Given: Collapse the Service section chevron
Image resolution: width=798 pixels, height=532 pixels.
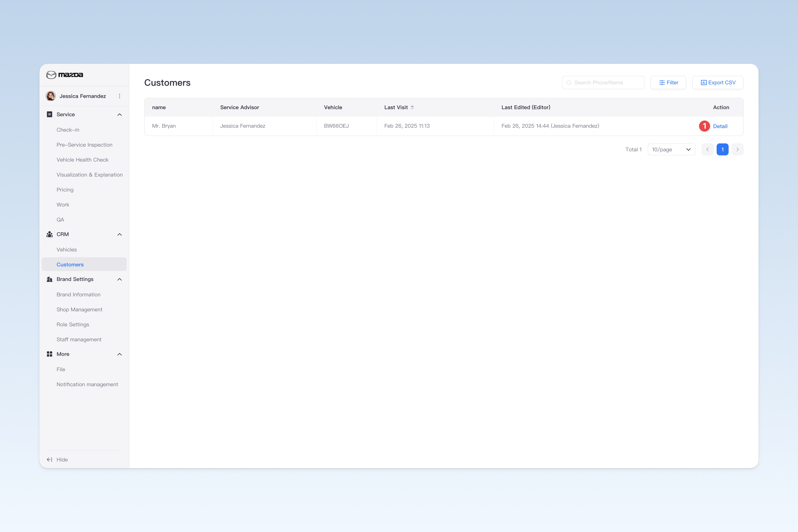Looking at the screenshot, I should pos(119,115).
